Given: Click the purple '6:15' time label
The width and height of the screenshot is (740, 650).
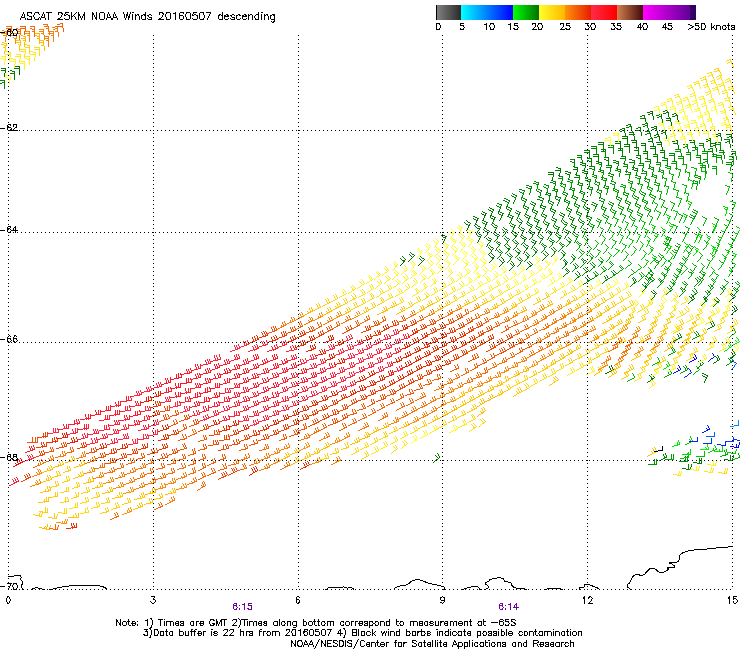Looking at the screenshot, I should point(242,607).
